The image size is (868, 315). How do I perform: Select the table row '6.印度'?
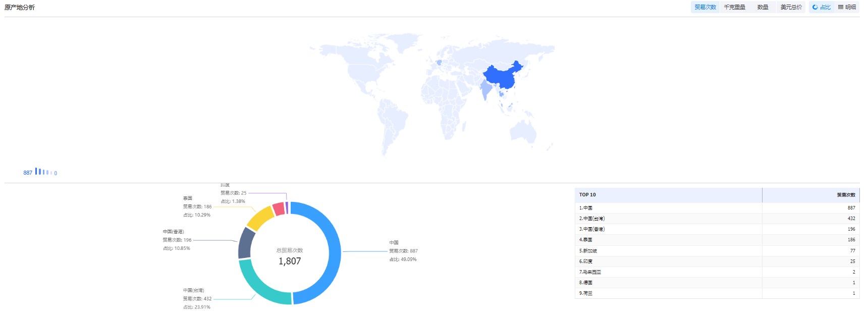pyautogui.click(x=717, y=261)
